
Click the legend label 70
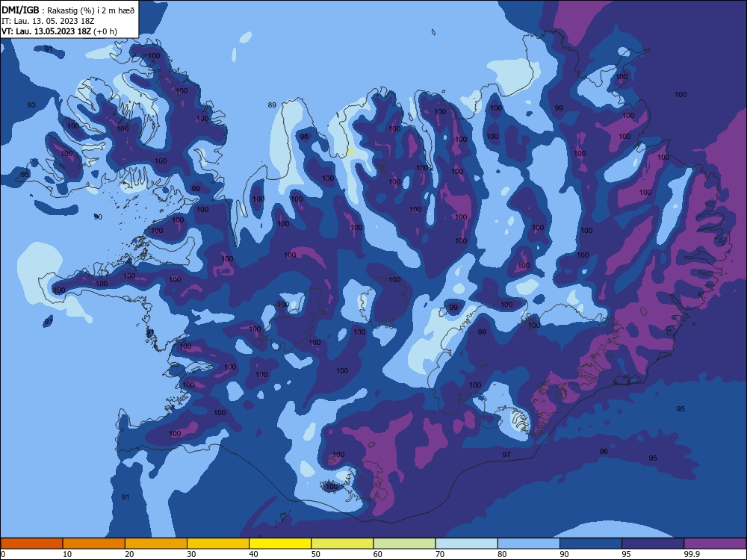tap(440, 554)
